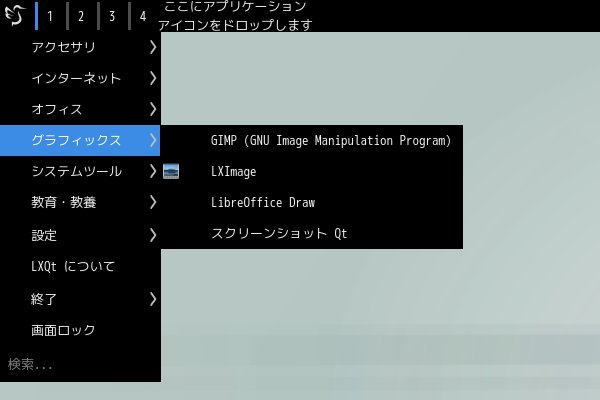The image size is (600, 400).
Task: Expand the arrow beside 終了
Action: coord(153,299)
